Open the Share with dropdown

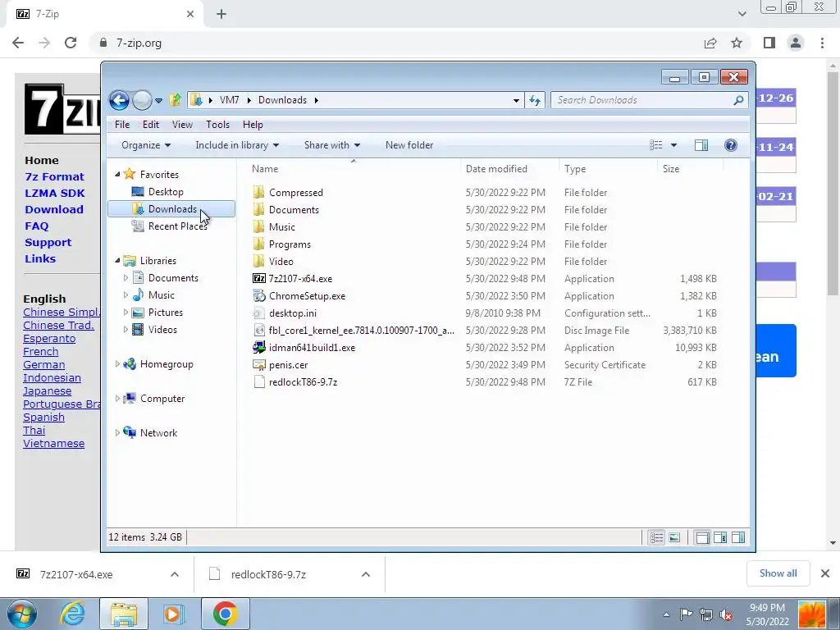[332, 145]
